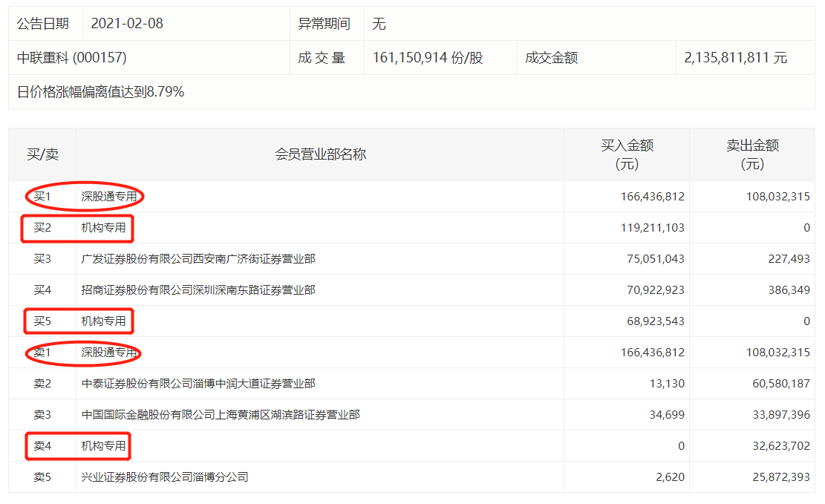Open the 中泰证券 淄博中润大道 branch entry
The width and height of the screenshot is (825, 504).
click(198, 384)
